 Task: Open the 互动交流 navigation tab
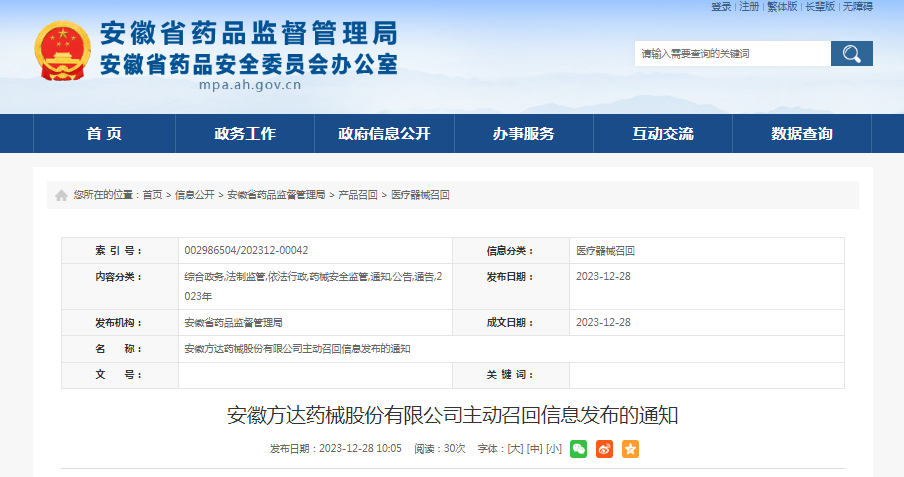(663, 134)
